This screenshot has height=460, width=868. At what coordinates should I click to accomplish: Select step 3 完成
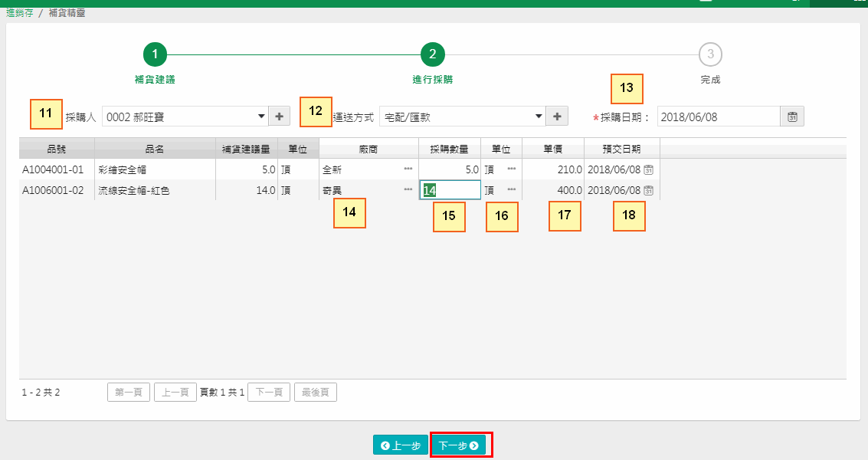coord(710,54)
